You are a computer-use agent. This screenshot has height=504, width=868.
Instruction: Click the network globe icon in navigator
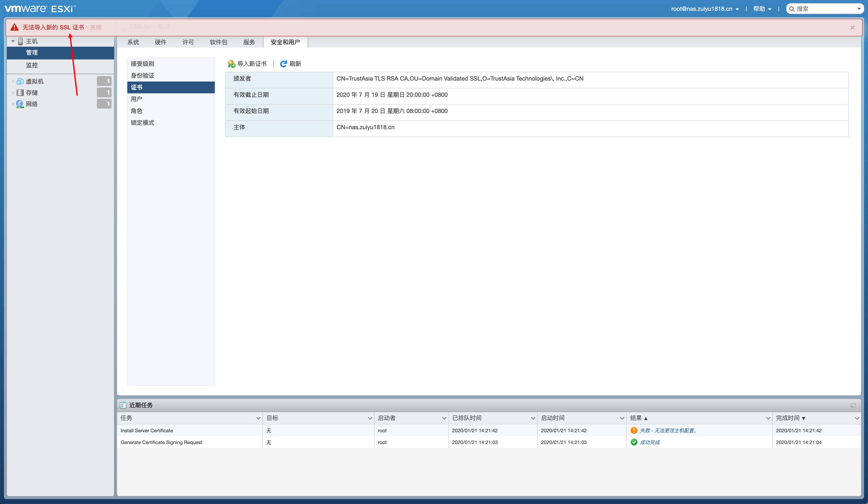[20, 104]
